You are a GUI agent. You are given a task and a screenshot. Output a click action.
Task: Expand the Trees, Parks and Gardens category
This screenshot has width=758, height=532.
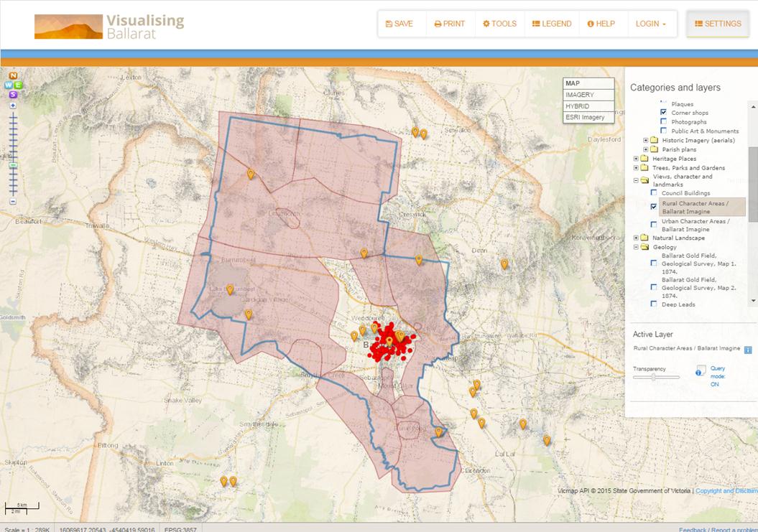(636, 168)
